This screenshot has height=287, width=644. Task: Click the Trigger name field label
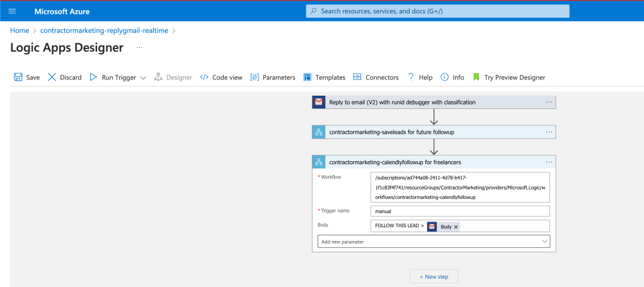(335, 211)
